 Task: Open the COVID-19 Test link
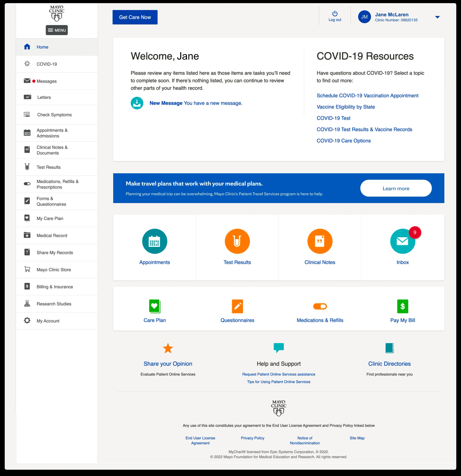[333, 118]
